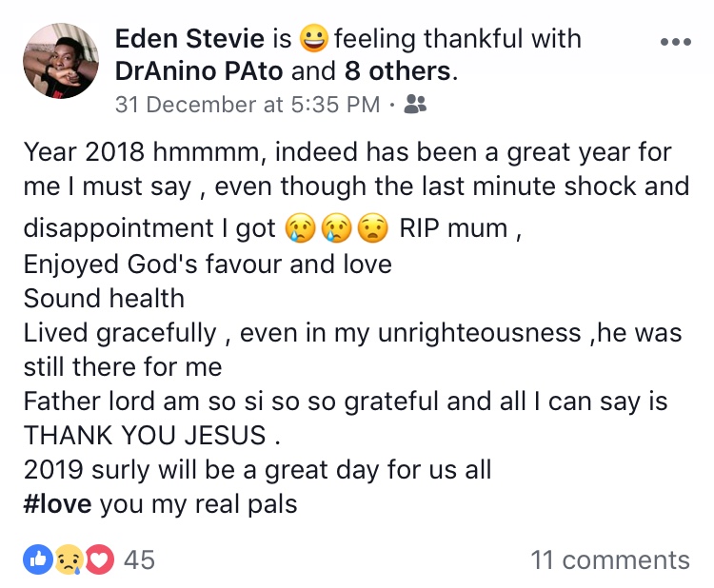Open Eden Stevie's profile picture
714x588 pixels.
[60, 61]
